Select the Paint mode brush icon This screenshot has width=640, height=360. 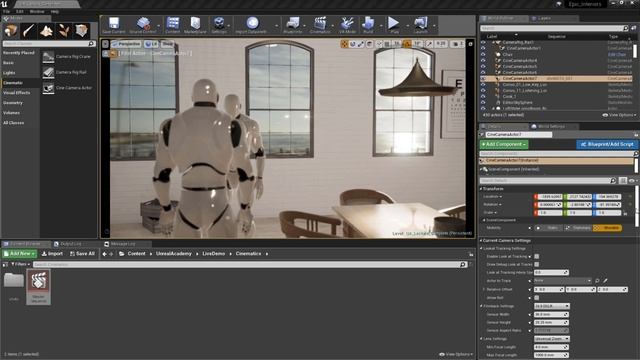point(28,31)
